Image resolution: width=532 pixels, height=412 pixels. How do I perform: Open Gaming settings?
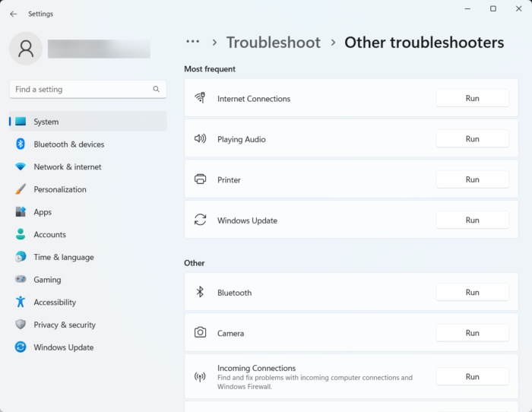pos(47,280)
